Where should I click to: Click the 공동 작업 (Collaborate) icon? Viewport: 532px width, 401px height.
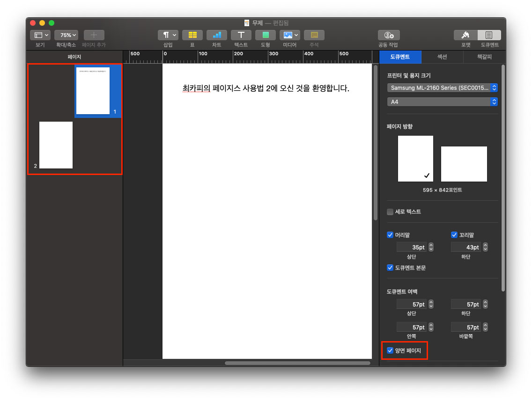(389, 35)
